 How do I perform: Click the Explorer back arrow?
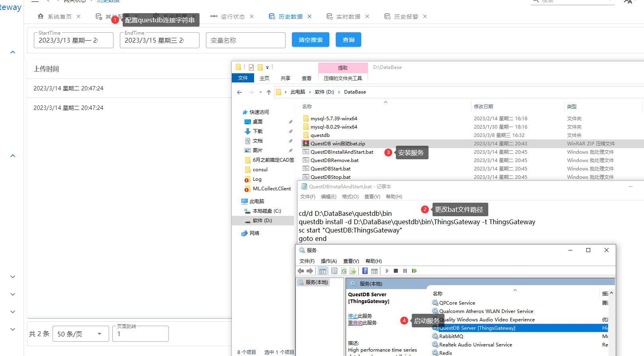click(x=239, y=92)
